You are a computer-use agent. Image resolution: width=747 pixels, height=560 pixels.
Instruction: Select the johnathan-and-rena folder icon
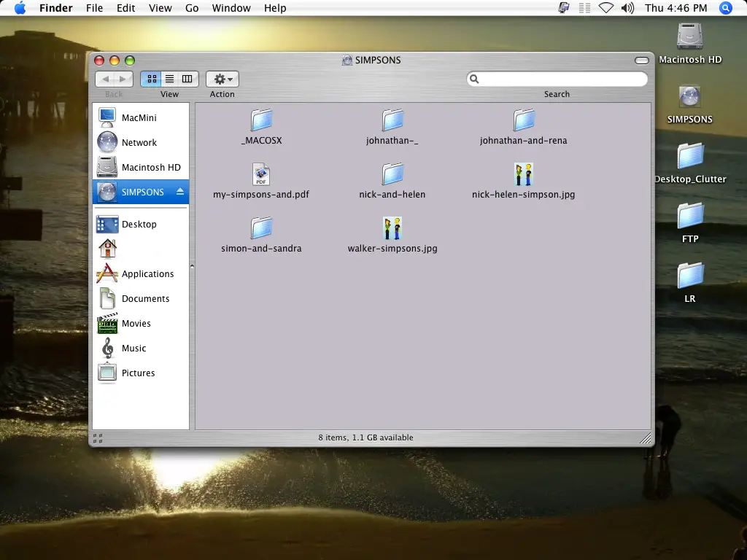pos(524,120)
